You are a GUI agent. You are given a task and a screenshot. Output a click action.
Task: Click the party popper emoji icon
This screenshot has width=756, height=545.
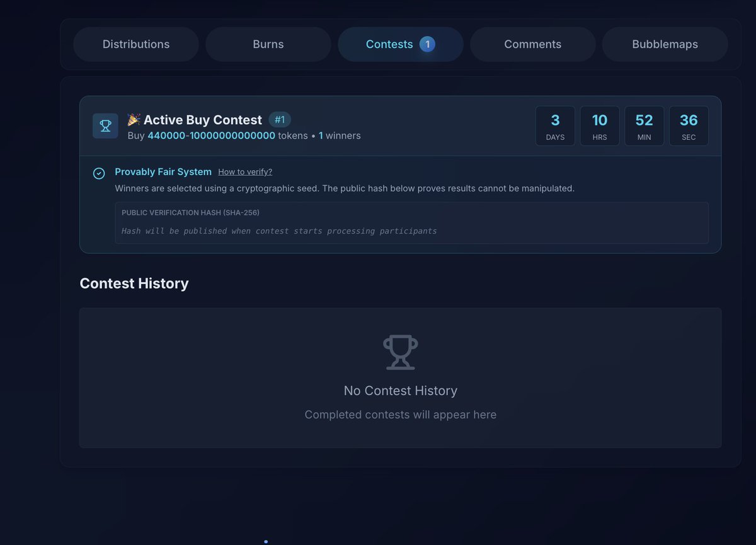tap(134, 120)
